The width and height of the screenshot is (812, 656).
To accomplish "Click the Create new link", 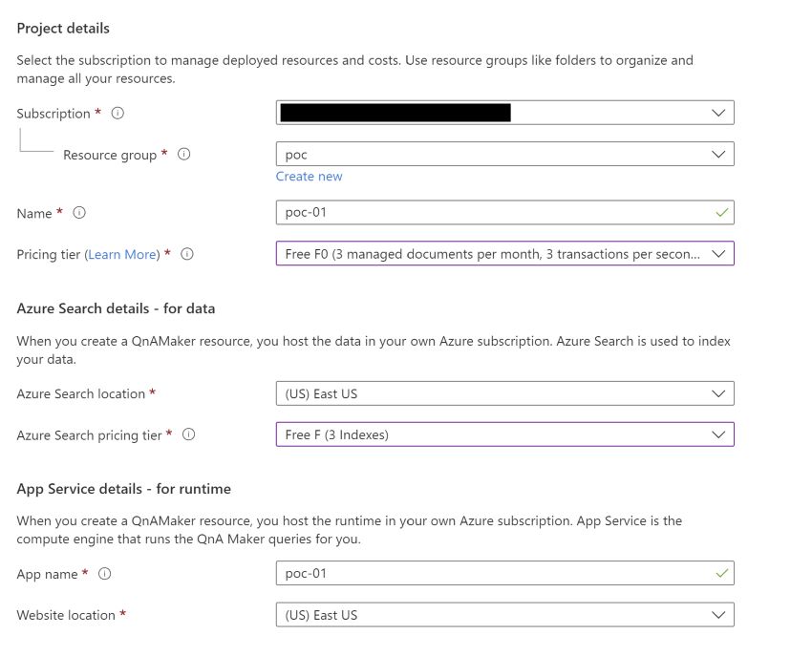I will tap(309, 176).
